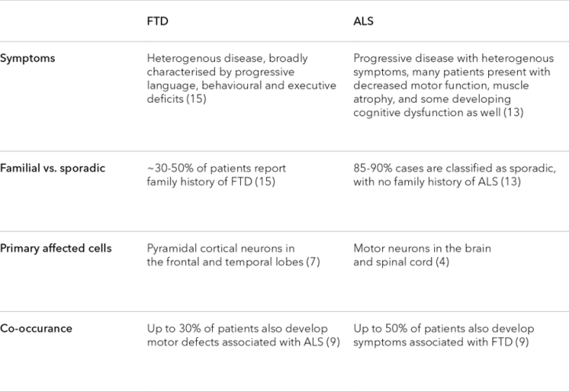Click the ALS column header
The image size is (569, 392).
[365, 23]
